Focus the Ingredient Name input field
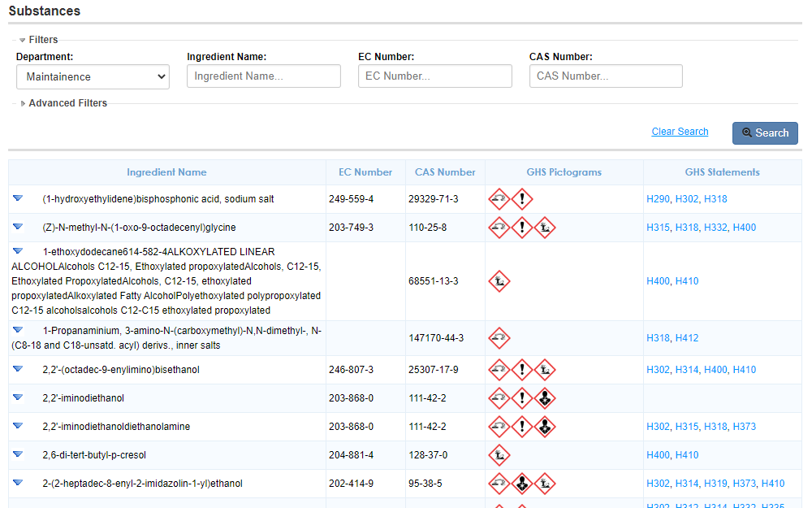 264,76
